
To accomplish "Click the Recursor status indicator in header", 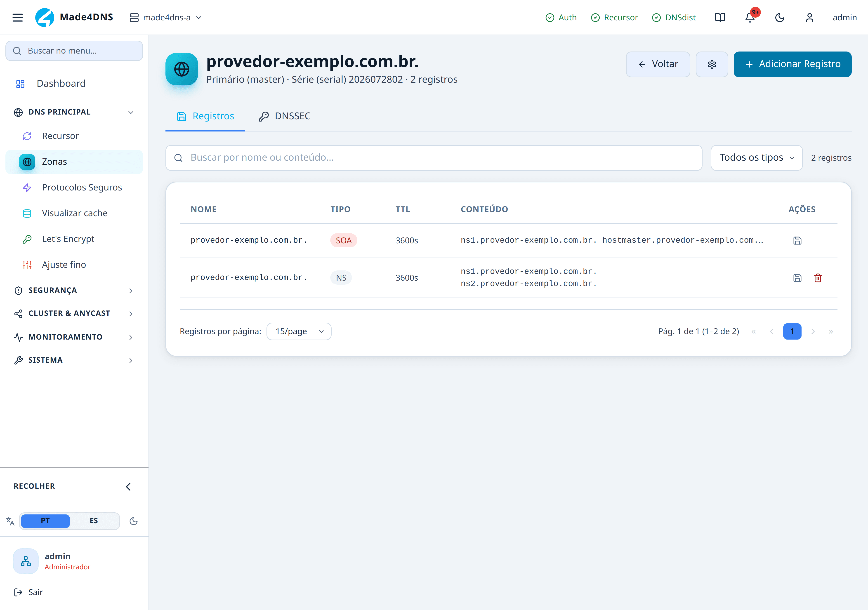I will point(614,17).
